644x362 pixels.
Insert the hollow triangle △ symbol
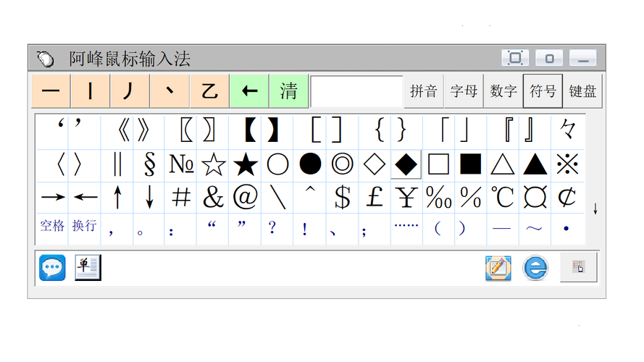[503, 164]
